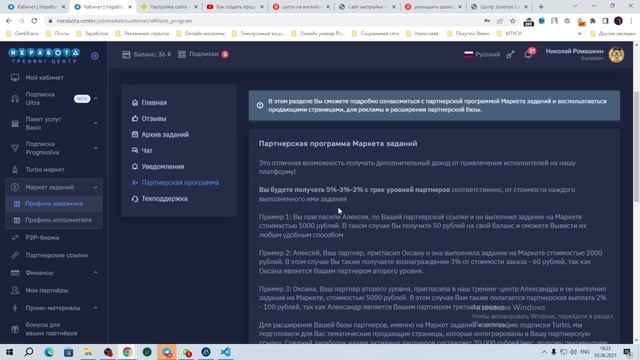Select Партнерская программа in the inner menu
The width and height of the screenshot is (640, 360).
(x=175, y=182)
